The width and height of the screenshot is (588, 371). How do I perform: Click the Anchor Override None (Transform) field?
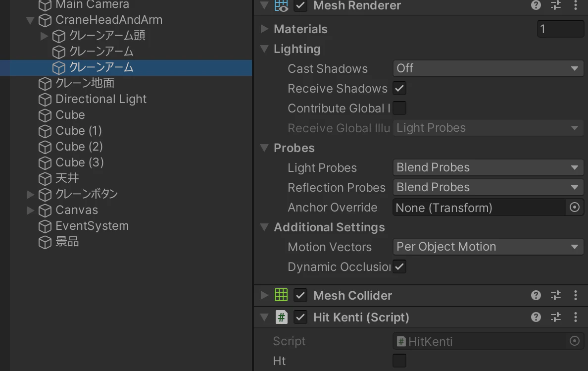(479, 208)
